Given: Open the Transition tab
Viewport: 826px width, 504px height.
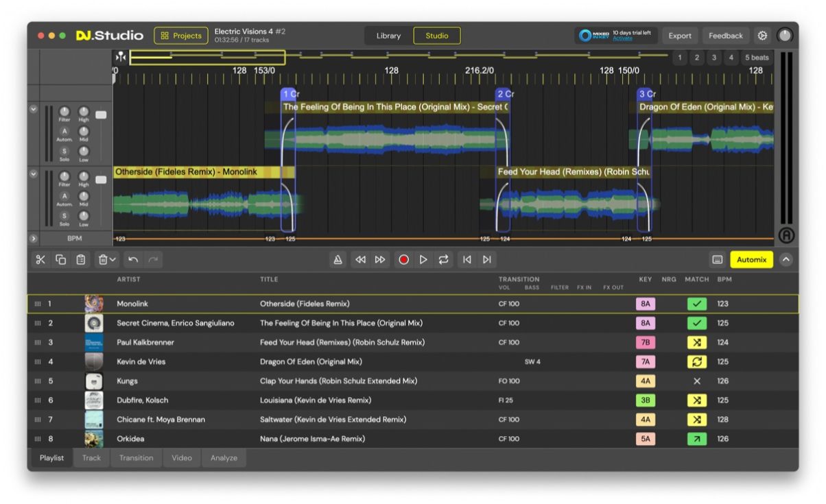Looking at the screenshot, I should pos(136,458).
